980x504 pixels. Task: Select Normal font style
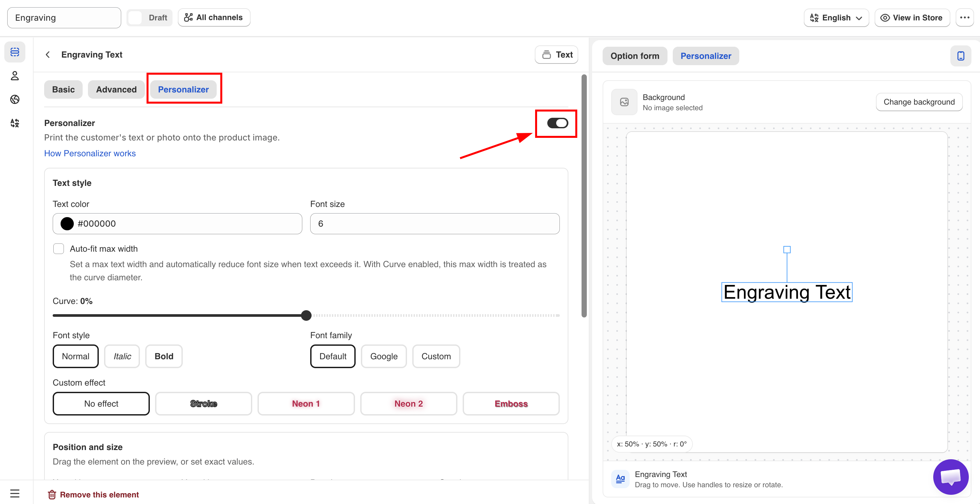tap(76, 356)
